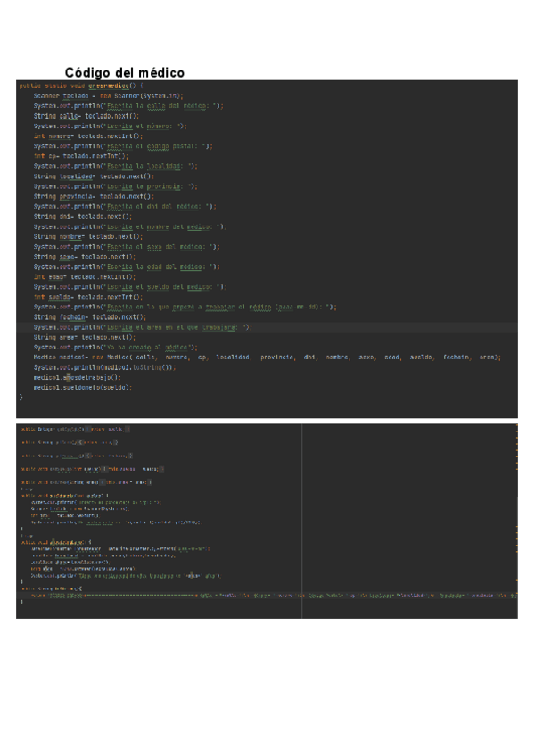Click the line "medico1.añosdetrabajo();"
Viewport: 535px width, 756px height.
click(78, 377)
